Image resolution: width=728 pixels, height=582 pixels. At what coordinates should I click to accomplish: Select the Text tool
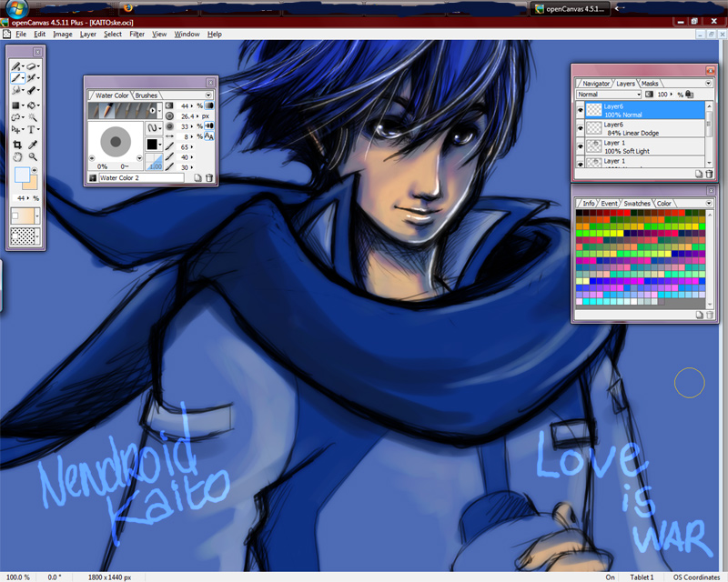click(31, 129)
